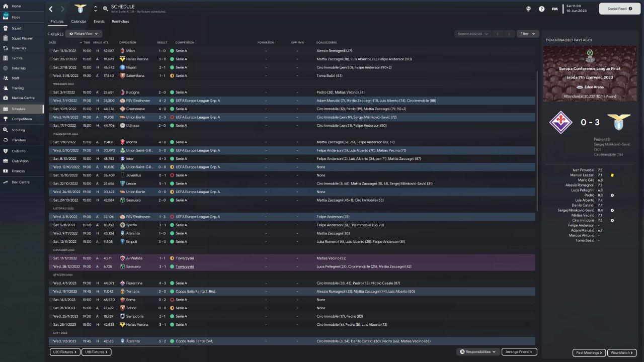
Task: Tick the checkbox beside the Roma fixture
Action: (x=51, y=300)
